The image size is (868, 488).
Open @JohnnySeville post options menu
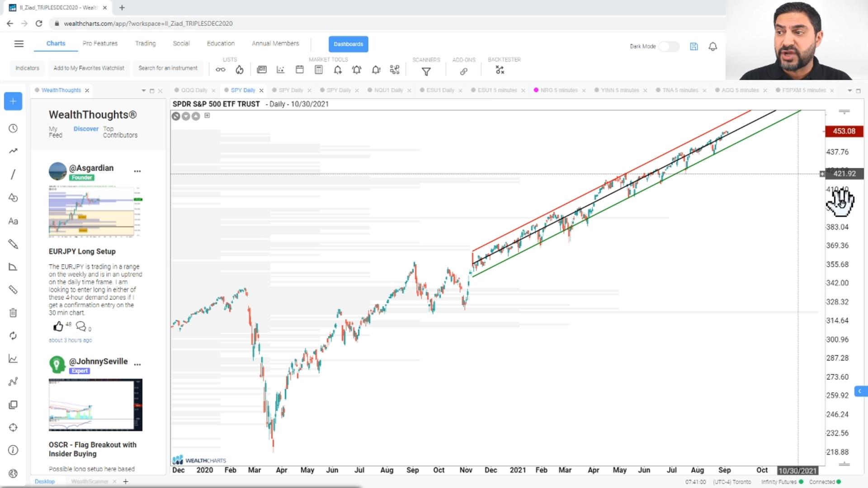[137, 364]
